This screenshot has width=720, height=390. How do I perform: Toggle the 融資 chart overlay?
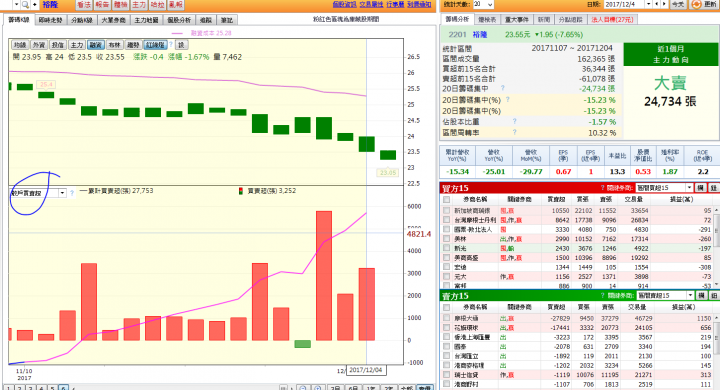(x=96, y=45)
